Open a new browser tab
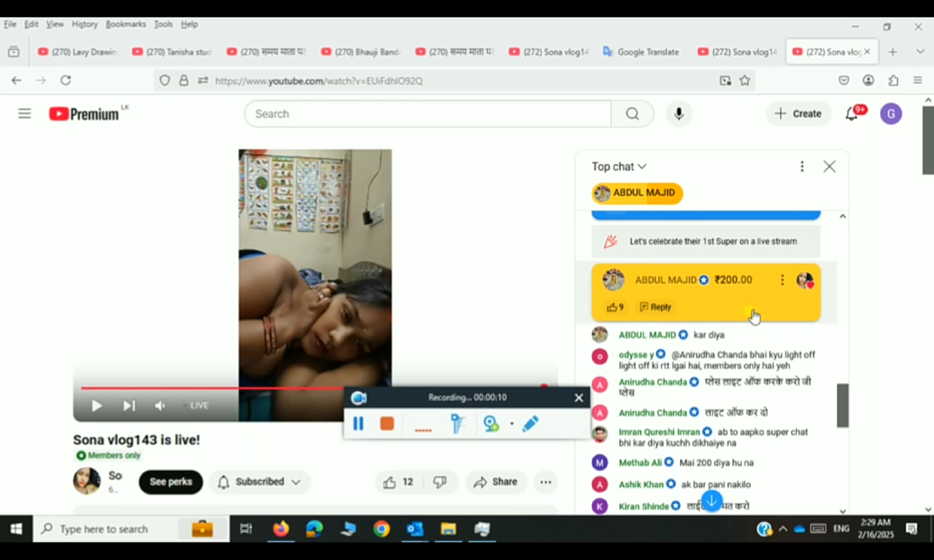The width and height of the screenshot is (934, 560). tap(892, 52)
